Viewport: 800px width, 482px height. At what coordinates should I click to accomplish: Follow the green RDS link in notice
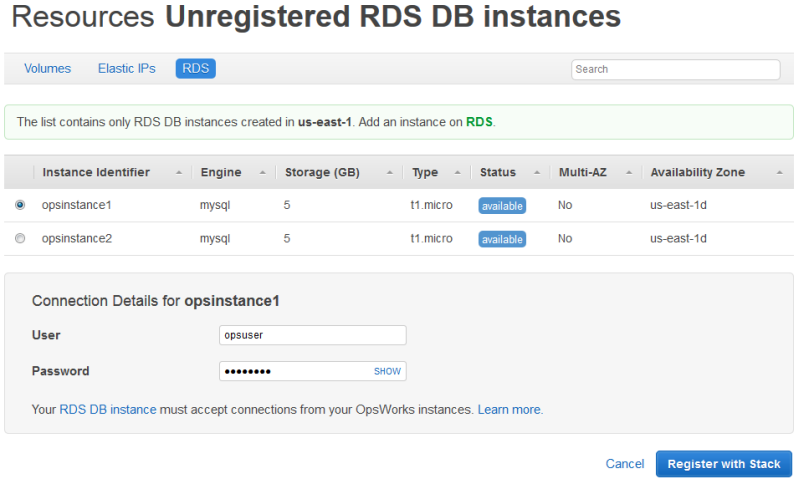(479, 122)
